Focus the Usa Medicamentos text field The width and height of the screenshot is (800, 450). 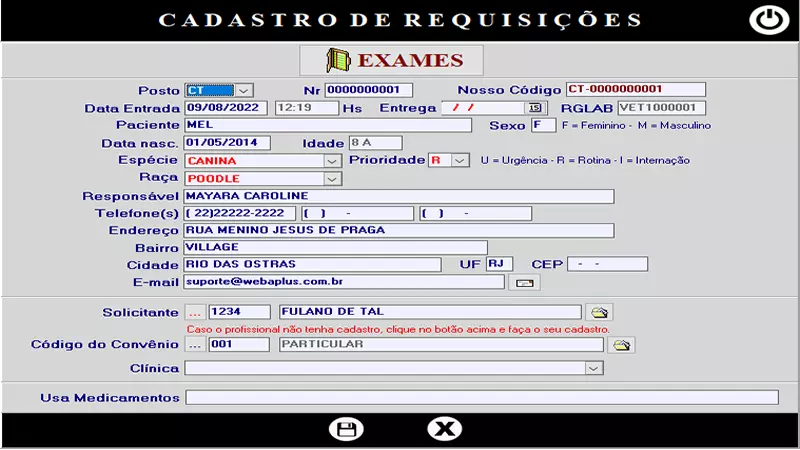click(x=481, y=398)
